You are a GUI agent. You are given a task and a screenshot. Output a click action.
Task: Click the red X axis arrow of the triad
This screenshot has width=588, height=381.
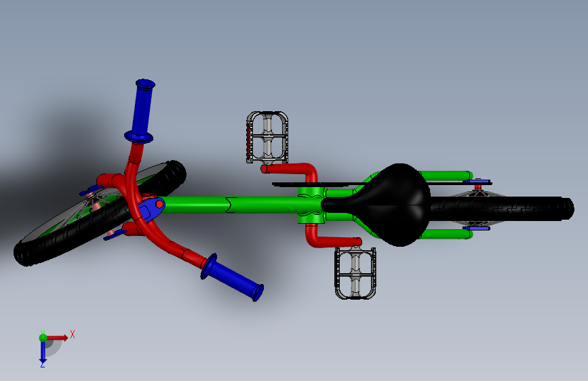[58, 338]
